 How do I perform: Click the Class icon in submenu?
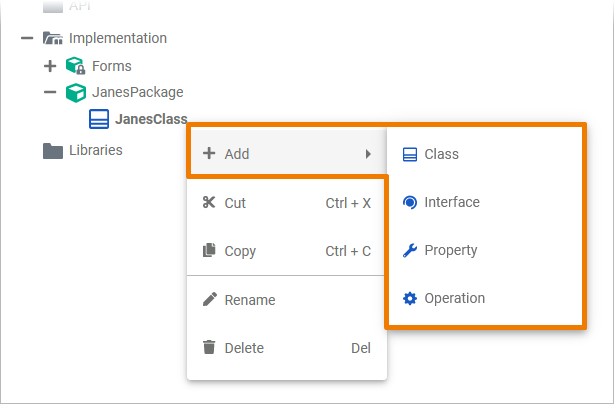409,154
